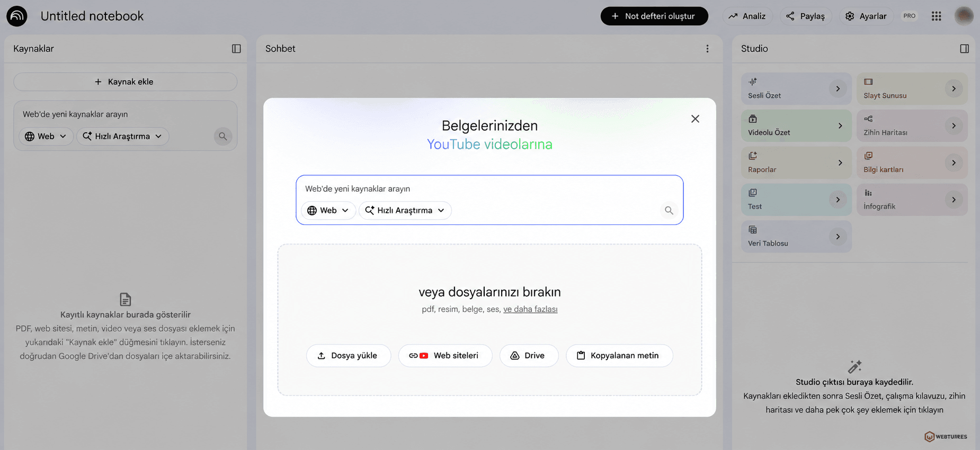Click the İnfografik icon

868,193
